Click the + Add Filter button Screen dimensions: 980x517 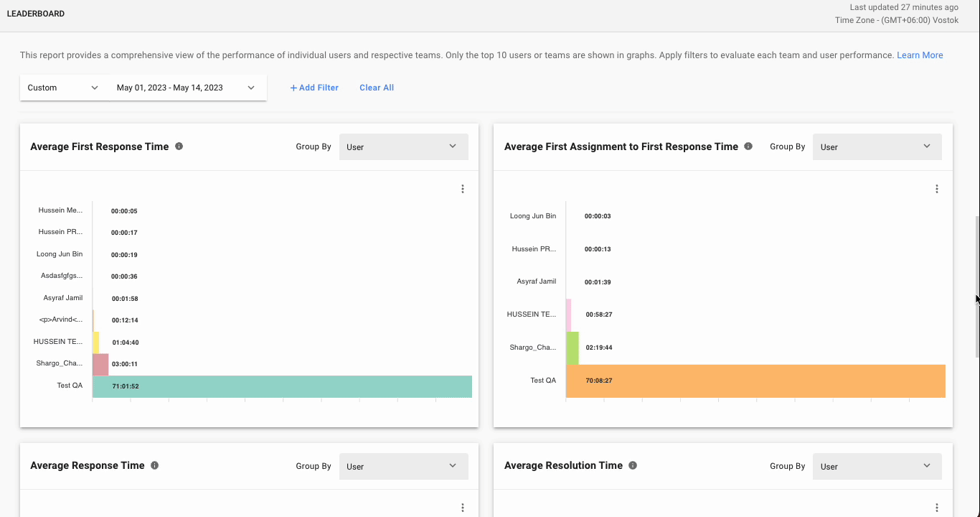[x=314, y=88]
